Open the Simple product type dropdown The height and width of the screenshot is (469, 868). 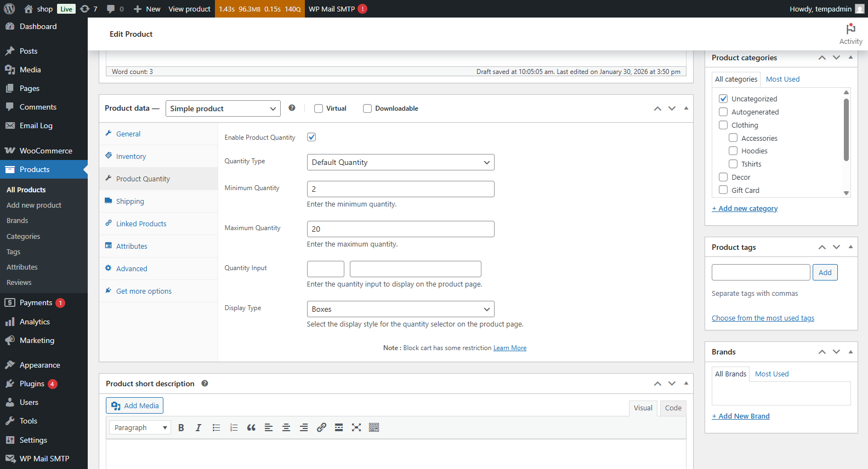[x=223, y=108]
